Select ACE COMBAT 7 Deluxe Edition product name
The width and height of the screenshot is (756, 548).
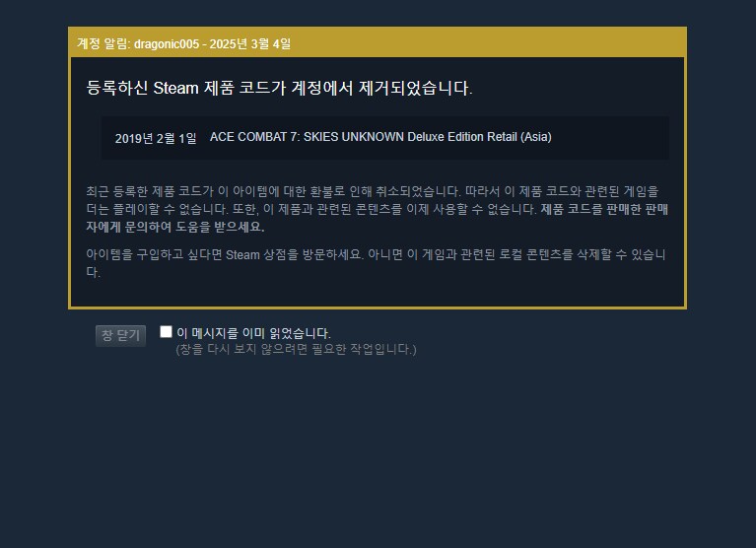pyautogui.click(x=380, y=137)
